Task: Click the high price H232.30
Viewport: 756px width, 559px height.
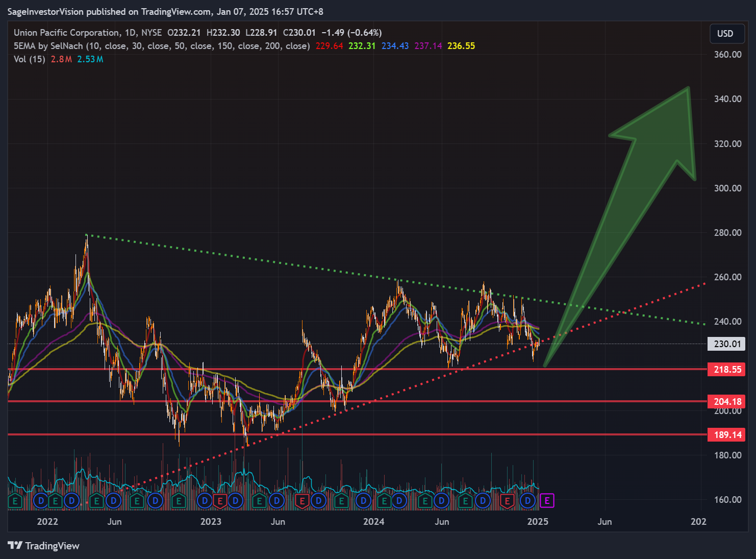Action: (x=223, y=33)
